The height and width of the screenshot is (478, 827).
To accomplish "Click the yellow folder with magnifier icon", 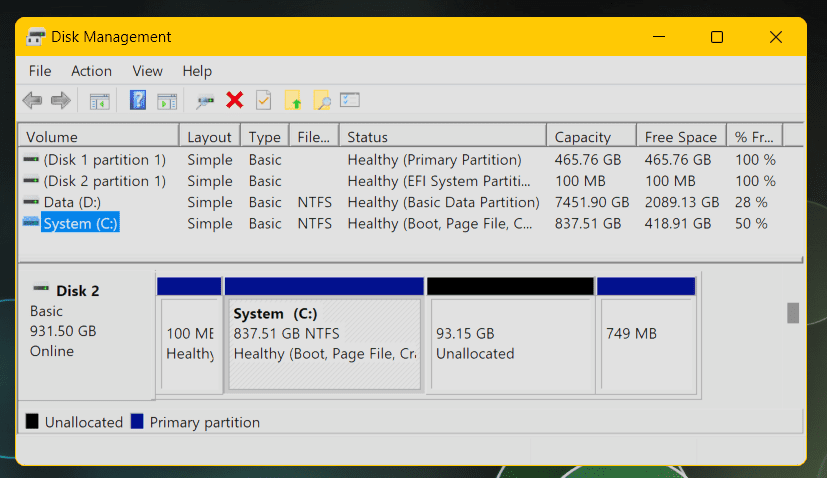I will tap(322, 100).
